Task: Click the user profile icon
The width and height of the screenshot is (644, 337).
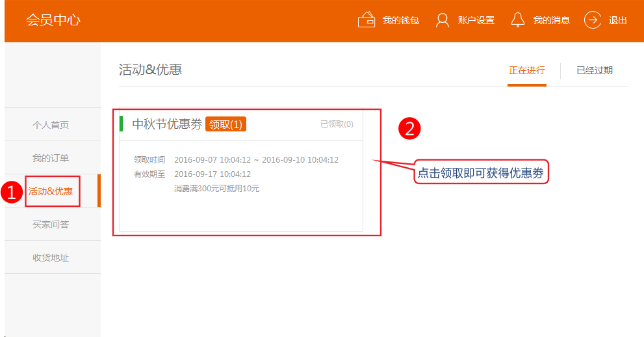Action: point(443,20)
